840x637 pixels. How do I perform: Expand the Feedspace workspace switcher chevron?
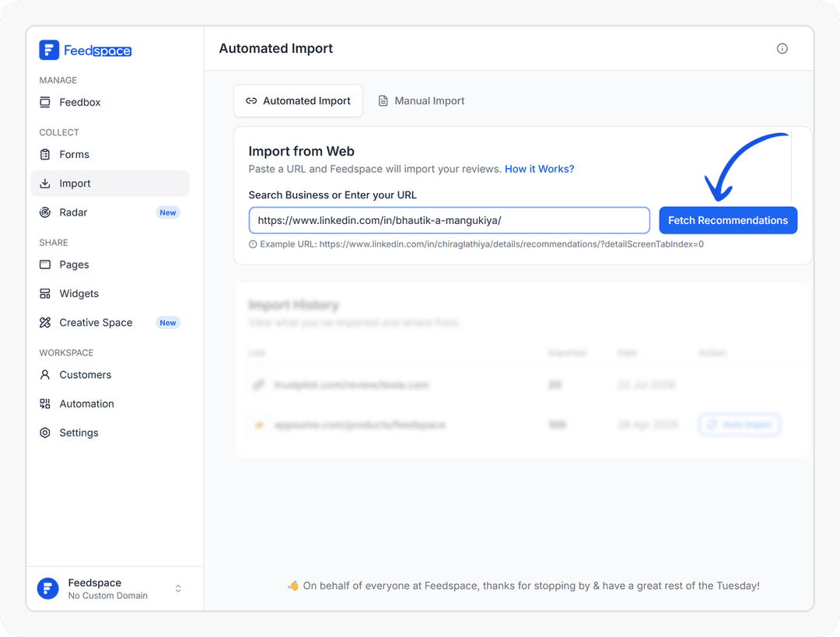[178, 588]
